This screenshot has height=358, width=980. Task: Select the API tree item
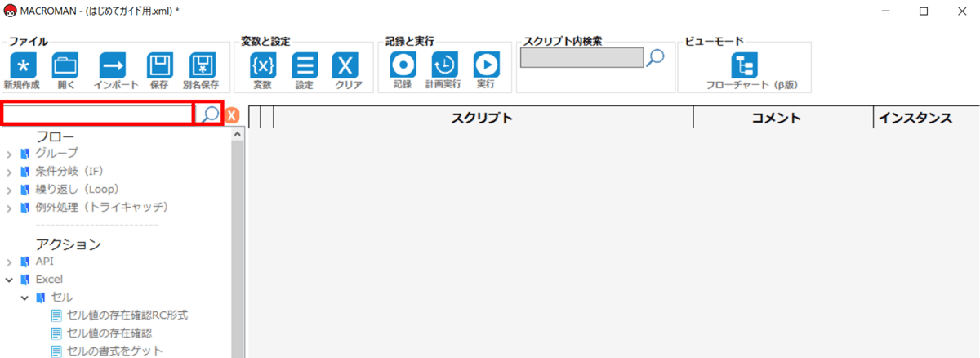tap(44, 262)
